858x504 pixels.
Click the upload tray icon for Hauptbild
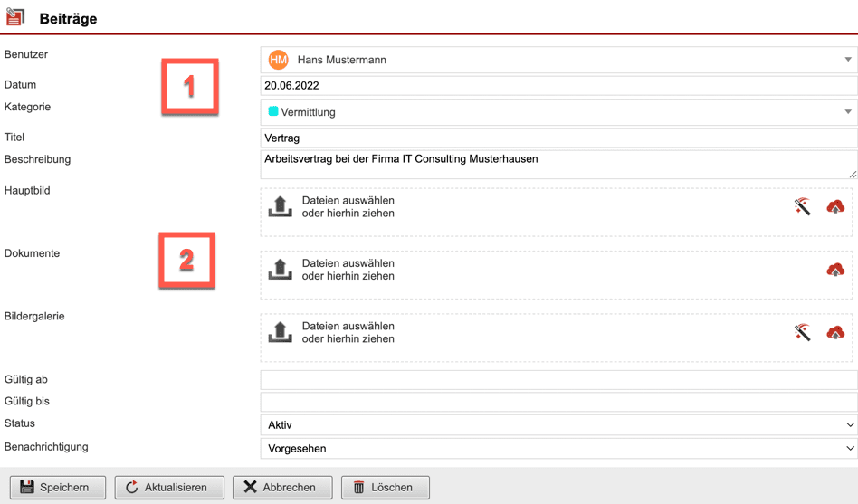pos(281,207)
